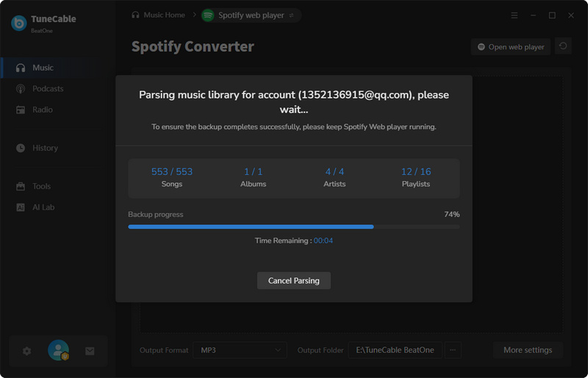Click the TuneCable logo icon
The height and width of the screenshot is (378, 588).
coord(19,24)
